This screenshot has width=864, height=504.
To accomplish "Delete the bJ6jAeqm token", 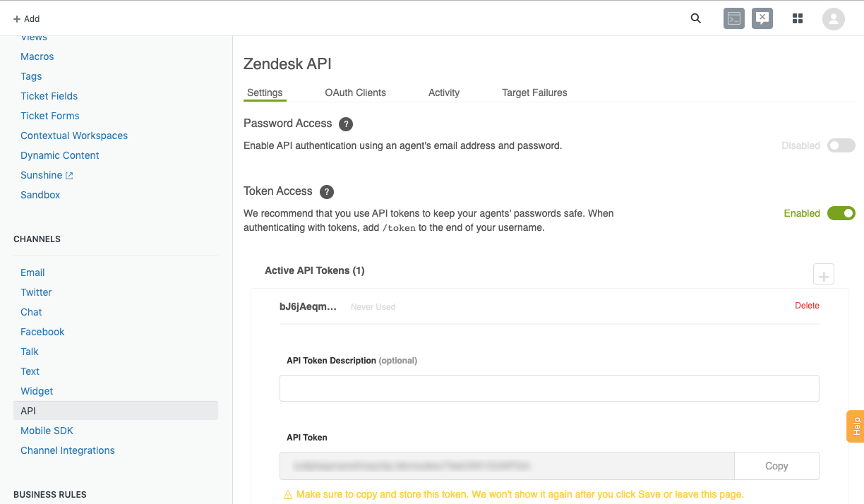I will (x=807, y=306).
